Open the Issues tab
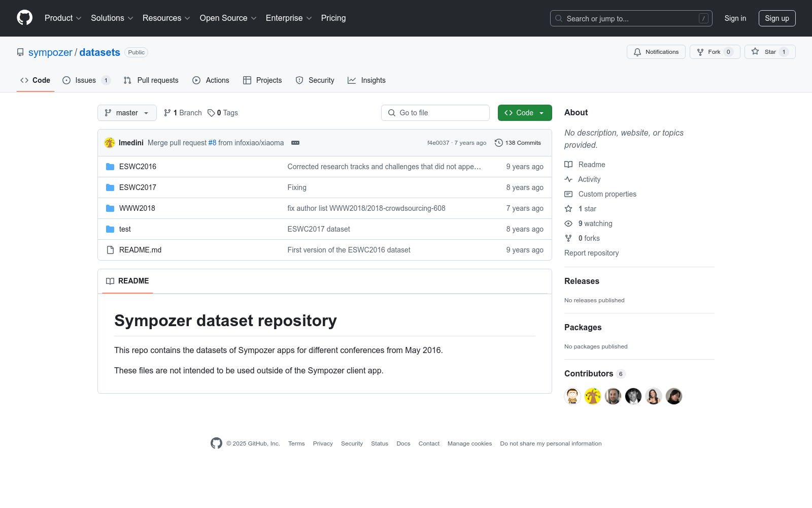This screenshot has width=812, height=508. click(86, 80)
